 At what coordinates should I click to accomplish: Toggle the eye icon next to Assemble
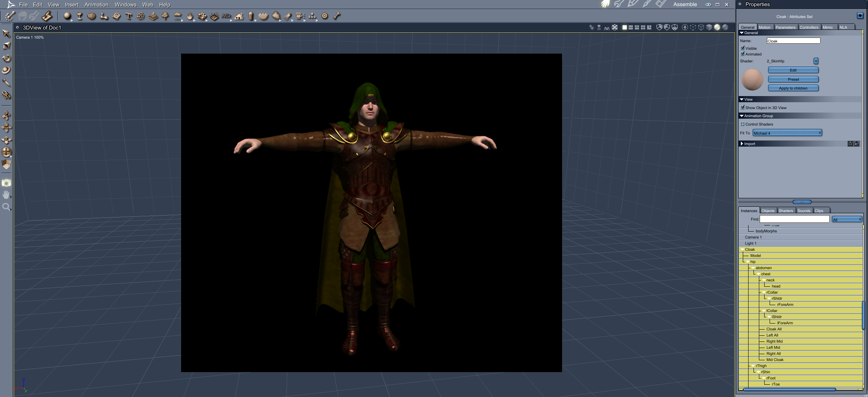pyautogui.click(x=708, y=5)
